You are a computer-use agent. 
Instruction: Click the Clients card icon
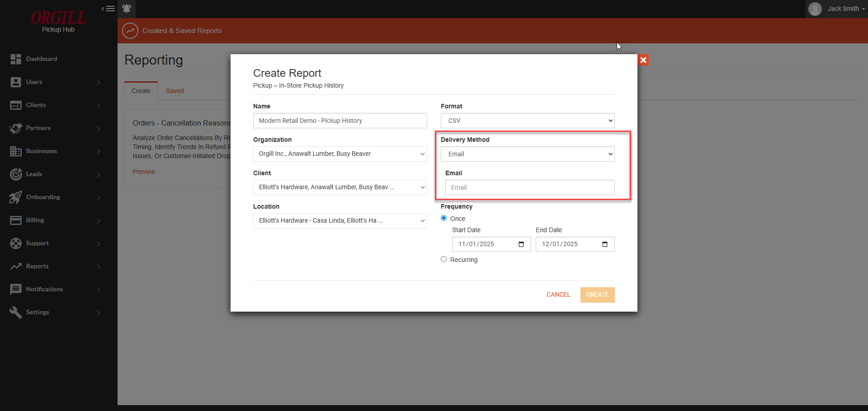click(x=16, y=105)
